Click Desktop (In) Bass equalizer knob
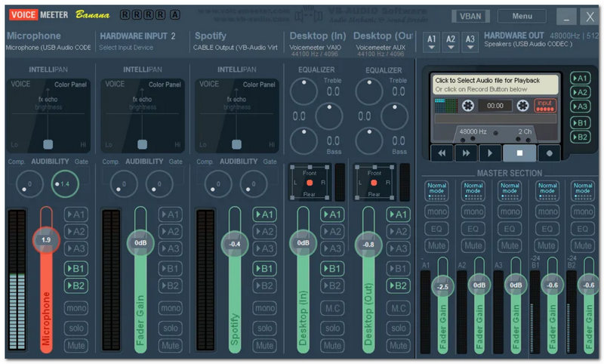This screenshot has width=604, height=364. 304,140
